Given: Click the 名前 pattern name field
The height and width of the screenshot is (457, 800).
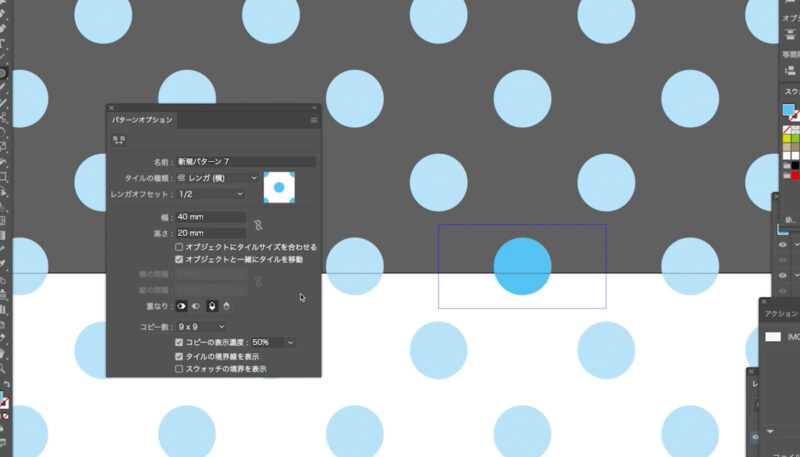Looking at the screenshot, I should (246, 161).
